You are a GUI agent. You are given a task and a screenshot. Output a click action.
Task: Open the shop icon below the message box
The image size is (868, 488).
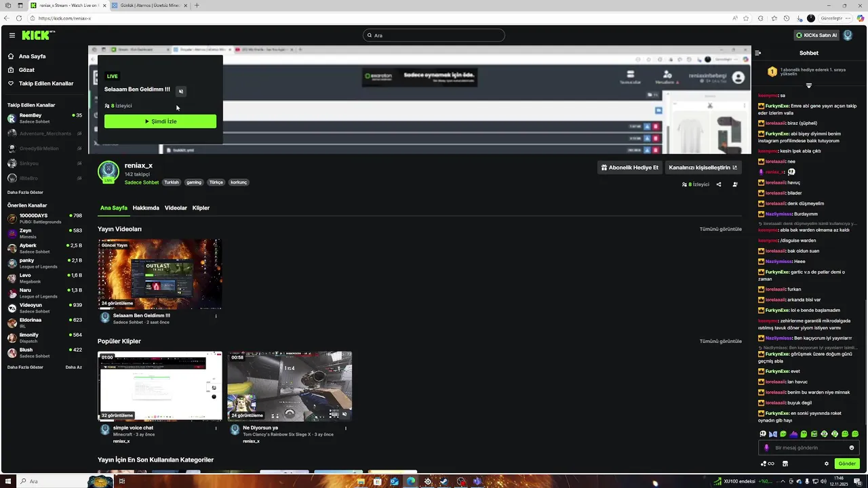pyautogui.click(x=785, y=464)
